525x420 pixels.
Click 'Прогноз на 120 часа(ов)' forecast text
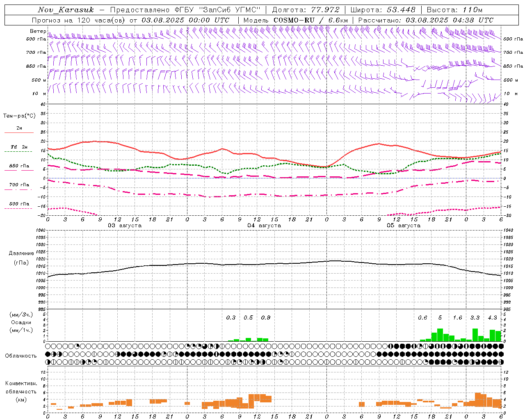pos(78,20)
